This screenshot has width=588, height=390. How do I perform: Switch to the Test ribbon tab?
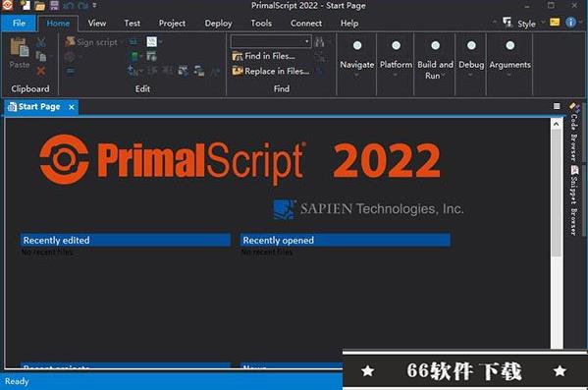click(x=132, y=24)
